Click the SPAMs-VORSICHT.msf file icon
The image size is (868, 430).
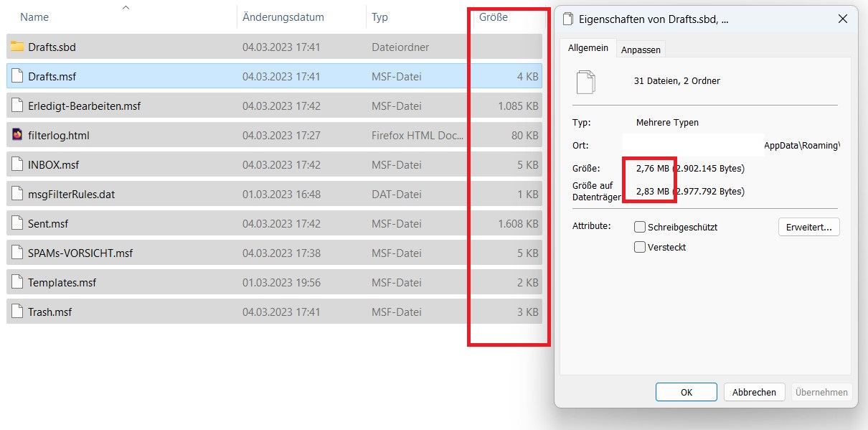click(17, 253)
